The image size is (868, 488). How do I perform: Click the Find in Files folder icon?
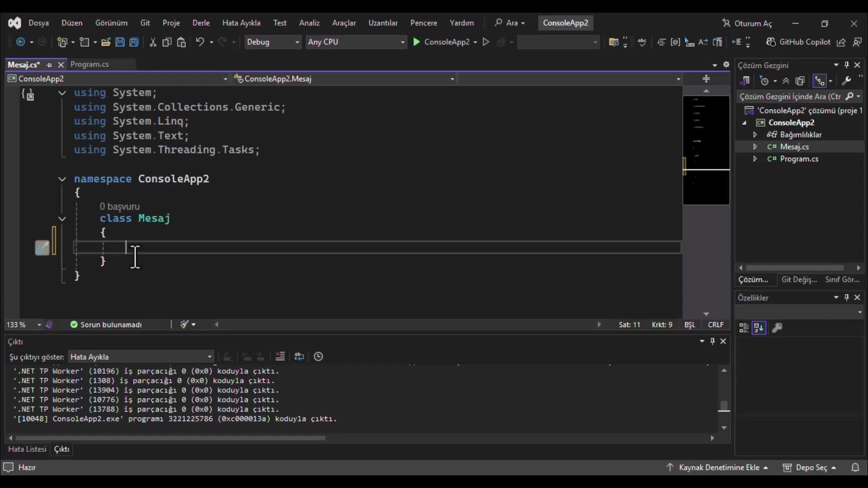tap(613, 42)
